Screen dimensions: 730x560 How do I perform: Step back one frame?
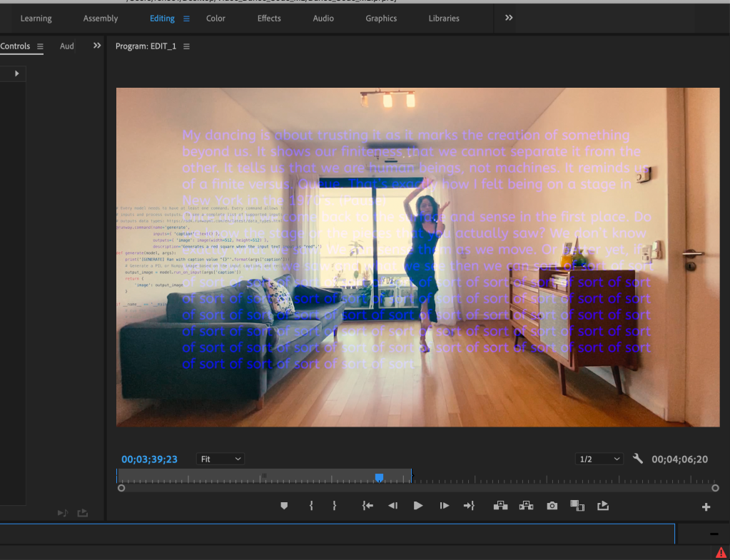point(392,506)
